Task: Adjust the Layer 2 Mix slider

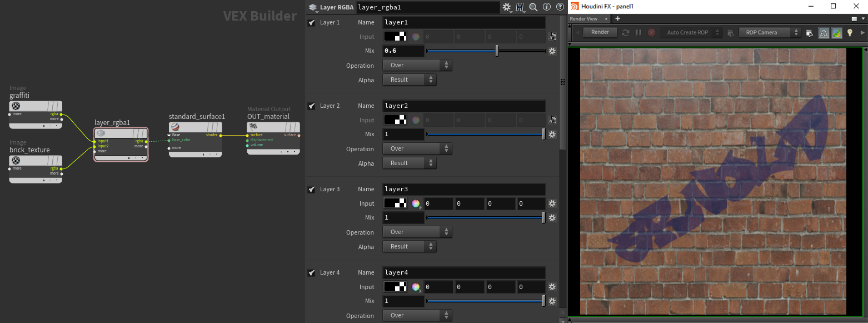Action: tap(486, 135)
